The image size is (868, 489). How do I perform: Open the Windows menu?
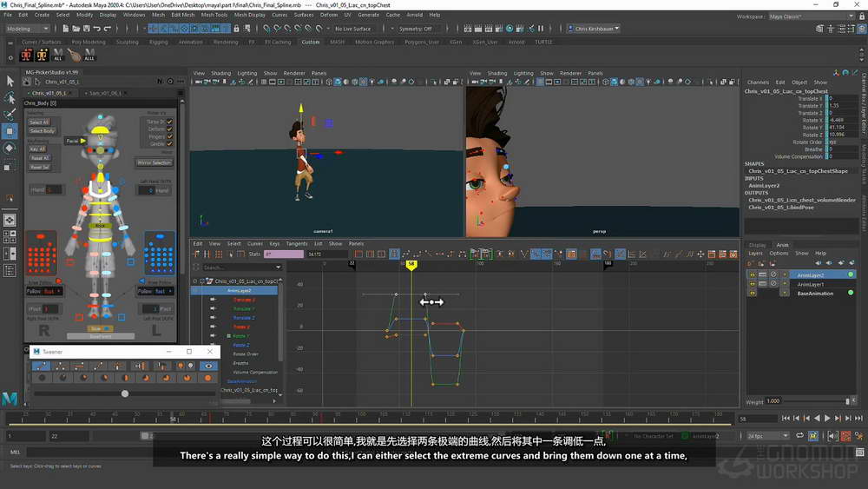134,15
